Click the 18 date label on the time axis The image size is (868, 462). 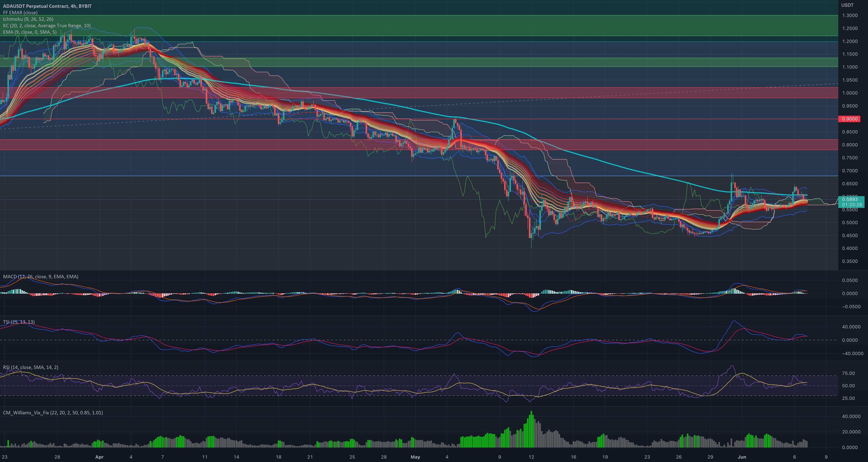[278, 457]
